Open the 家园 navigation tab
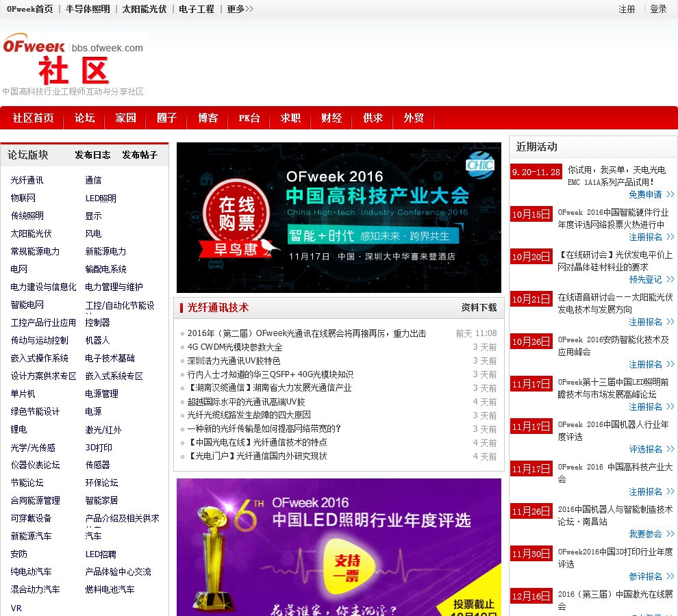 126,118
